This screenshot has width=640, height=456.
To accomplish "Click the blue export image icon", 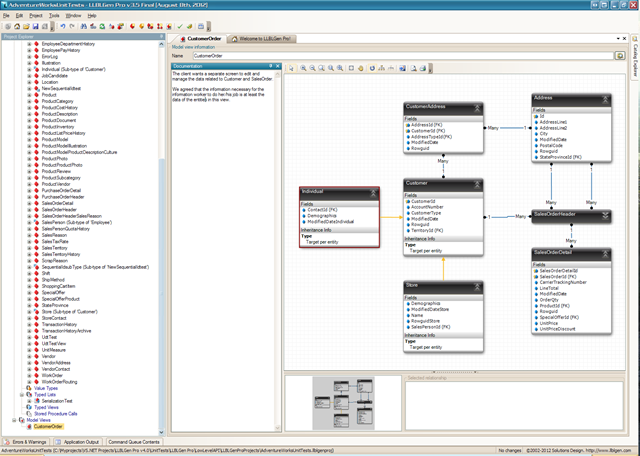I will (x=402, y=68).
